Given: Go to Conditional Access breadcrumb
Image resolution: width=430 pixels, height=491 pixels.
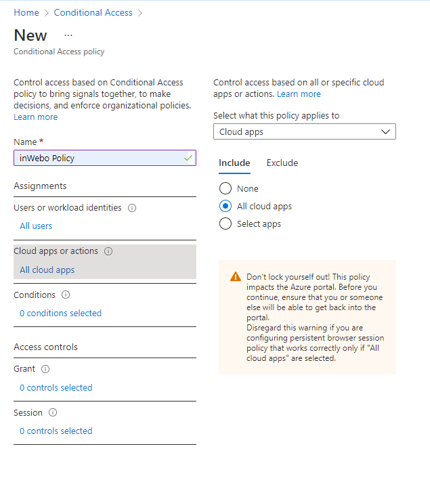Looking at the screenshot, I should click(93, 13).
